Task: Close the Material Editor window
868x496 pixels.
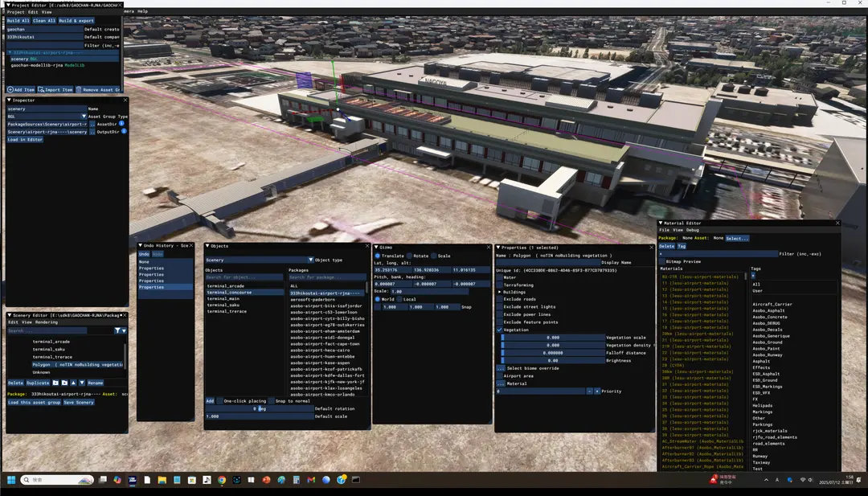Action: click(x=837, y=223)
